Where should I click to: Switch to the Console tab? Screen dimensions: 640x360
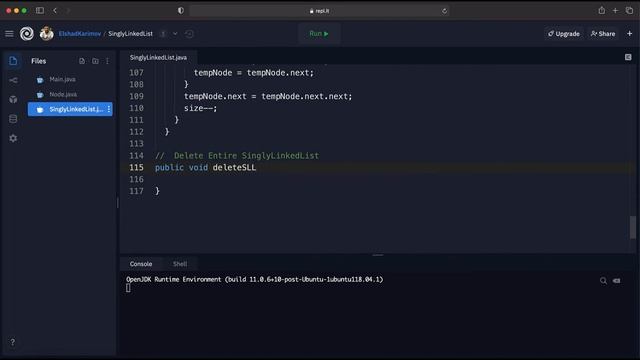(x=141, y=264)
